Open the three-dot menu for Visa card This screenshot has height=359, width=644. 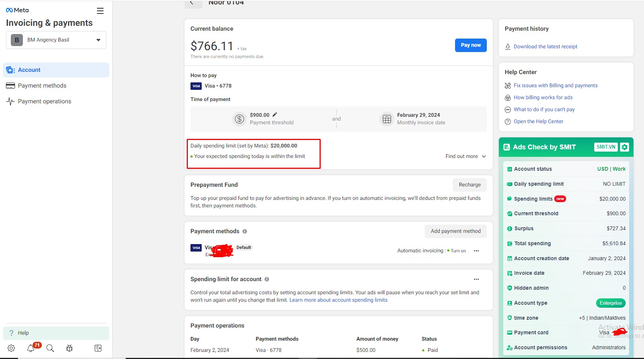click(x=476, y=251)
